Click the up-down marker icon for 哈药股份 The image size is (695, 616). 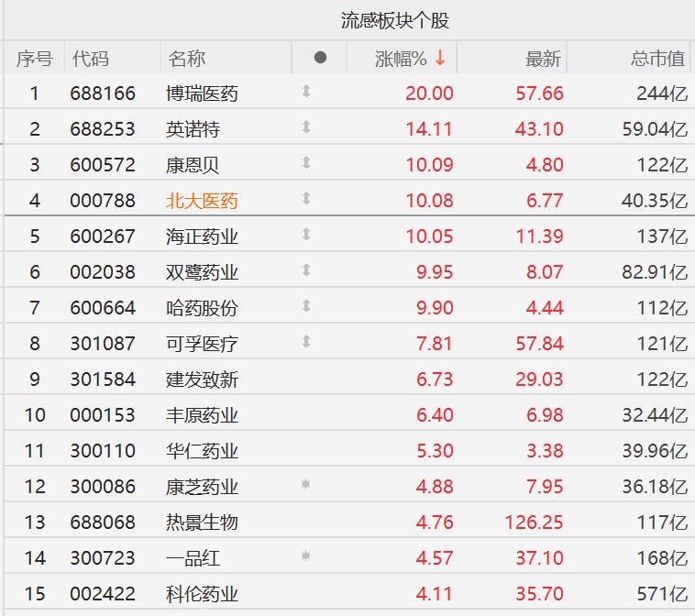(306, 306)
